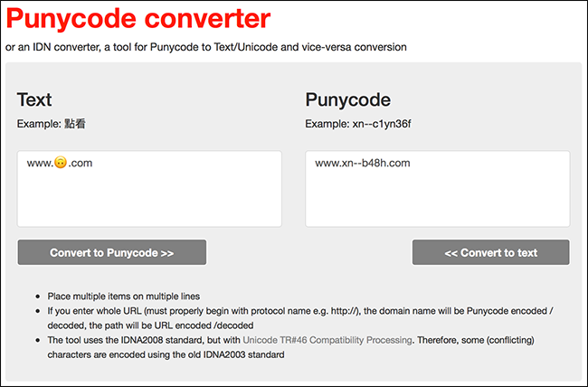
Task: Click the 'Example: xn--c1yn36f' text
Action: 358,124
